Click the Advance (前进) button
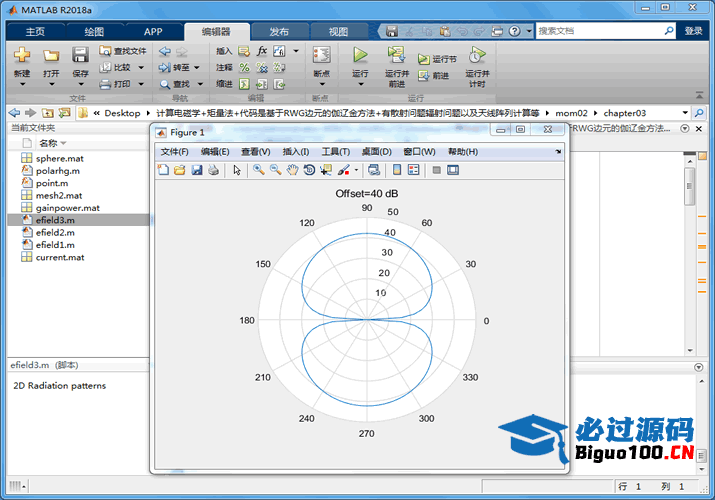The width and height of the screenshot is (715, 500). pyautogui.click(x=434, y=76)
